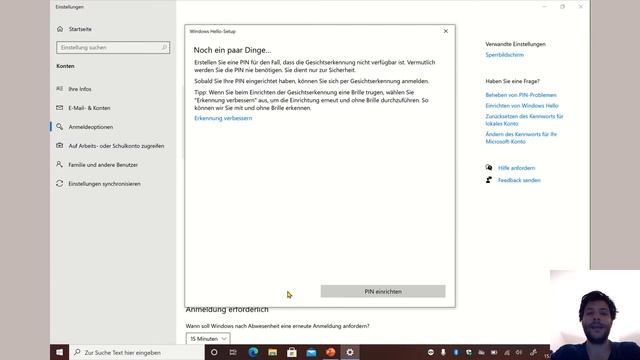640x360 pixels.
Task: Open Task View on the taskbar
Action: point(233,352)
